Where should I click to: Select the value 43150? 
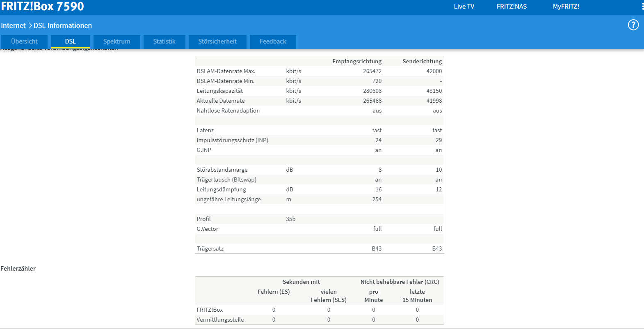coord(434,91)
